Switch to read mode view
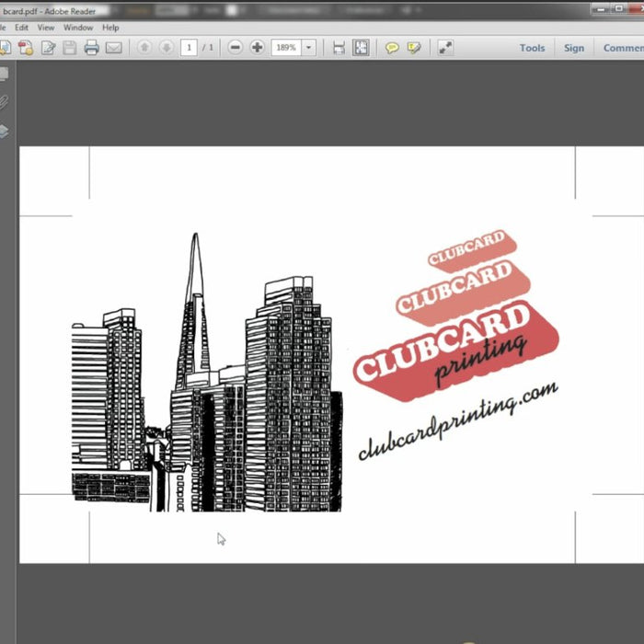Viewport: 644px width, 644px height. click(445, 48)
